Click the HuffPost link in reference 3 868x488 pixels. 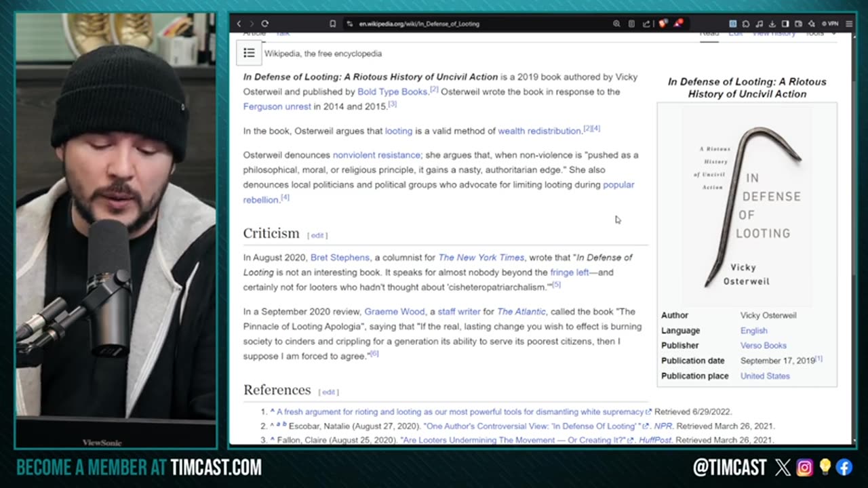click(654, 440)
